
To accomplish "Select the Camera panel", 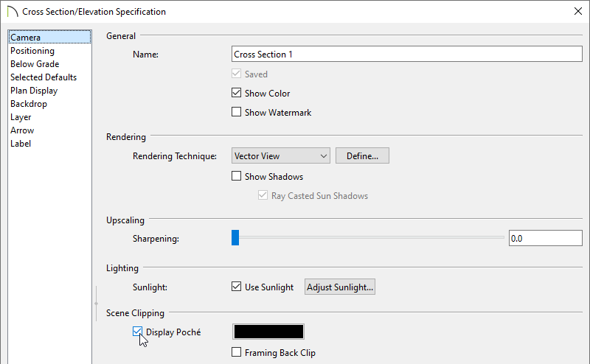I will [25, 38].
